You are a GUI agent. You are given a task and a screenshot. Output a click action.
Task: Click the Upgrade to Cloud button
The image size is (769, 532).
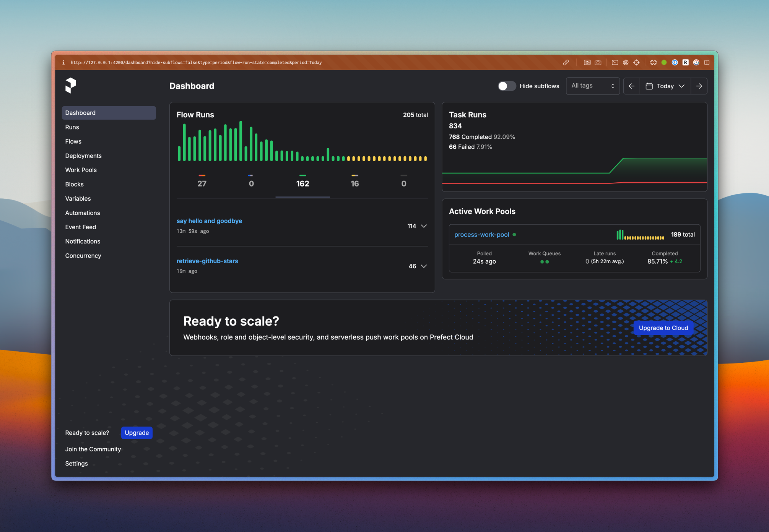[663, 328]
